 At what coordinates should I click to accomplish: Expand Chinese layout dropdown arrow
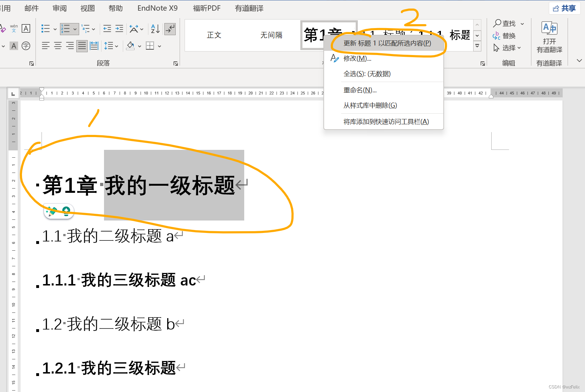(x=142, y=29)
